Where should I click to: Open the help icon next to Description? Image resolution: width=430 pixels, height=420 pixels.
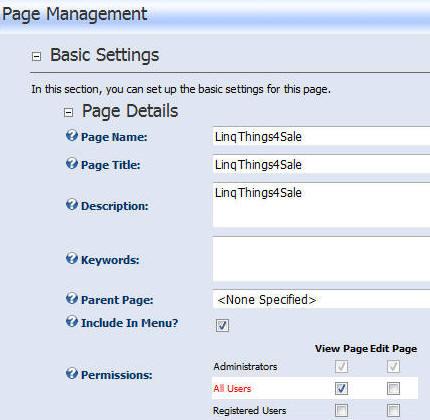pyautogui.click(x=72, y=205)
